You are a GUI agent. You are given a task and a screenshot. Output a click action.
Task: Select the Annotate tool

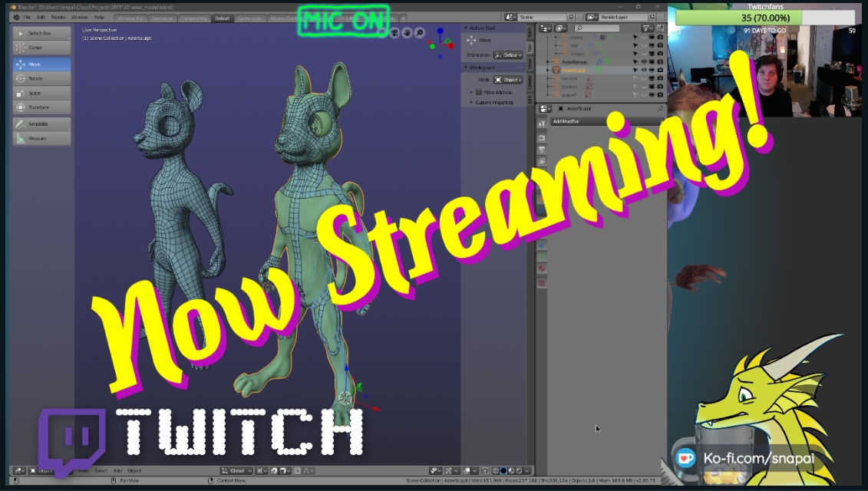tap(41, 124)
